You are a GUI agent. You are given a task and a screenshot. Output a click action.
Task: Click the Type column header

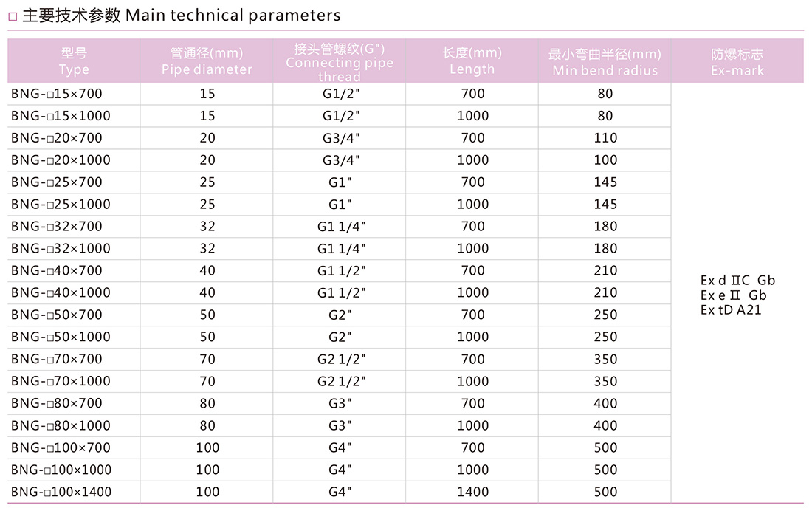tap(74, 61)
